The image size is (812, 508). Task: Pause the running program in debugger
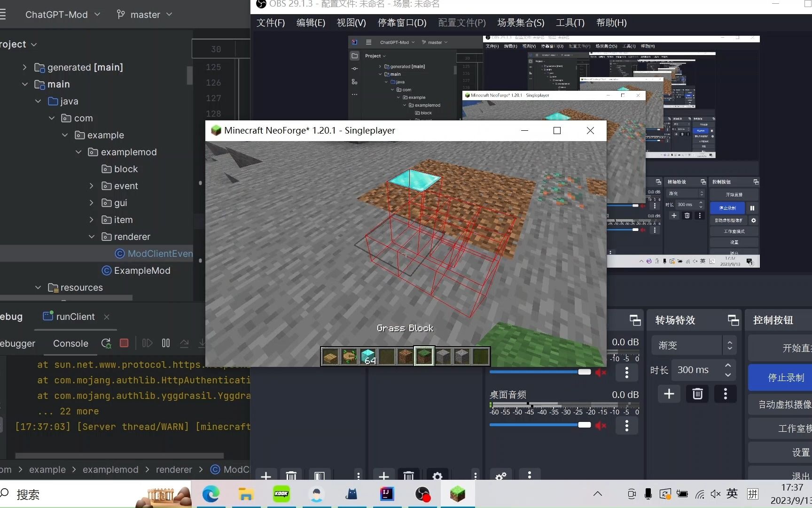point(166,343)
